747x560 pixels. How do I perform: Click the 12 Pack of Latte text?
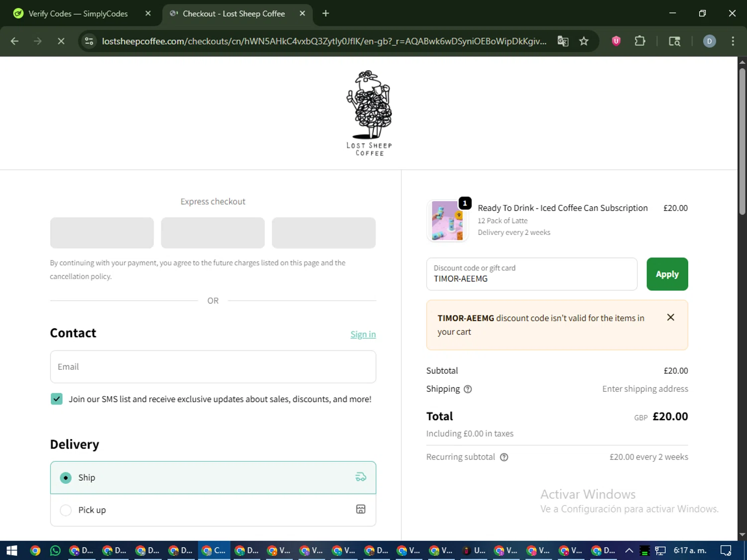(x=502, y=221)
